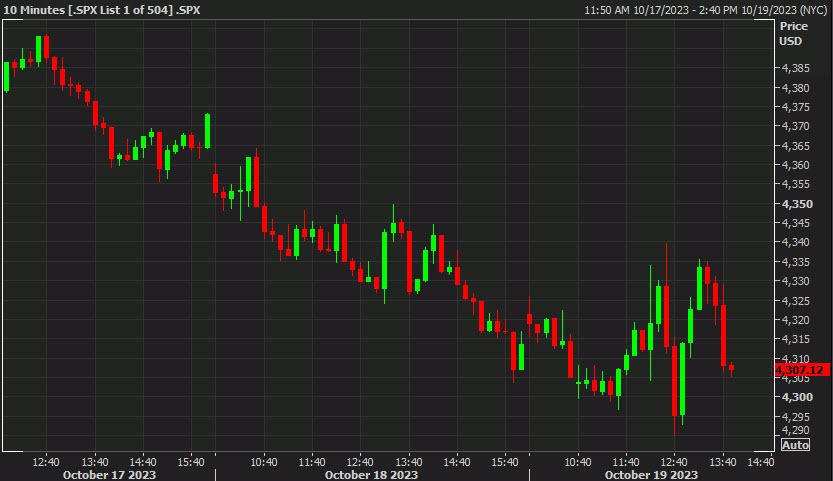Screen dimensions: 833x481
Task: Click the 15:40 time label under October 18
Action: click(505, 462)
